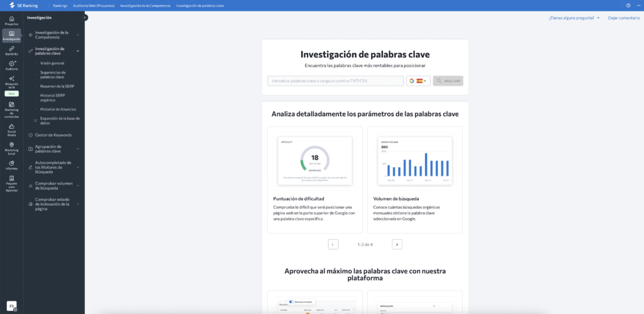Open the Google Spain search engine dropdown
Image resolution: width=644 pixels, height=314 pixels.
click(418, 81)
